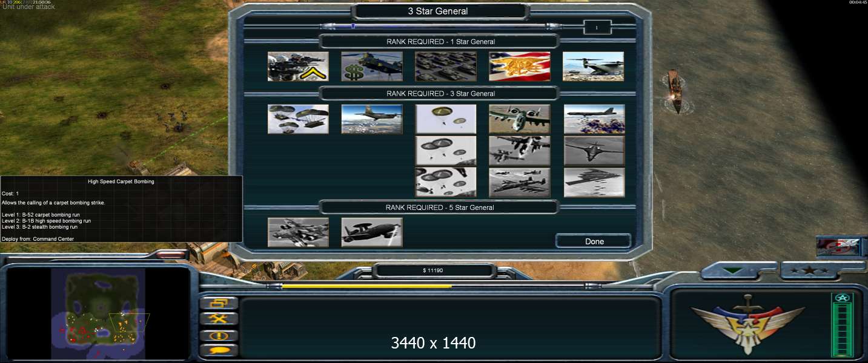Screen dimensions: 868x363
Task: Open the crossed wrench options button
Action: pos(218,319)
